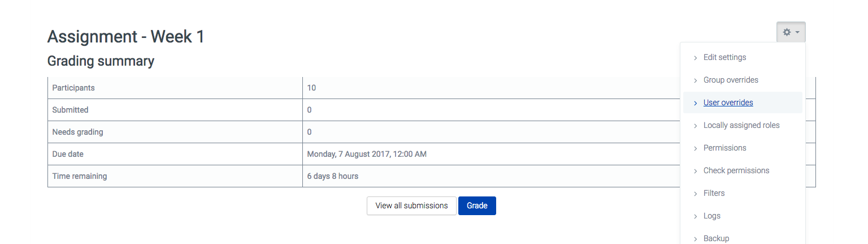868x244 pixels.
Task: Click chevron icon beside Check permissions
Action: point(696,171)
